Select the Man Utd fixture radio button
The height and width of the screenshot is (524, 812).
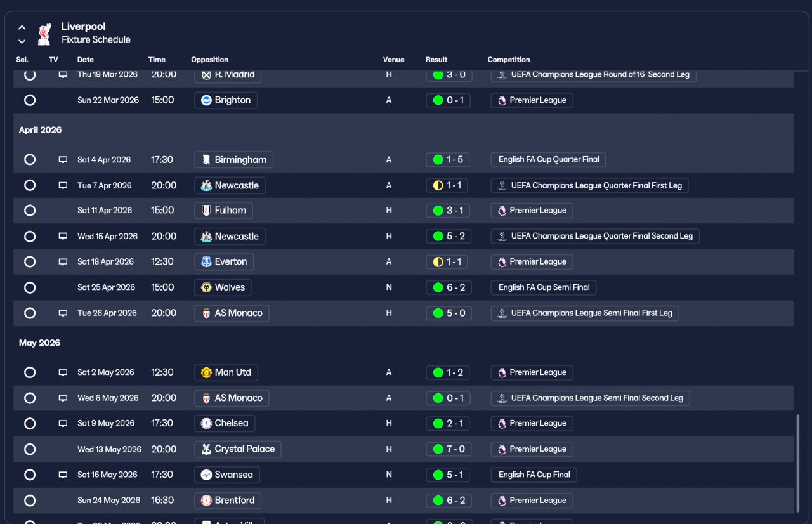coord(30,372)
